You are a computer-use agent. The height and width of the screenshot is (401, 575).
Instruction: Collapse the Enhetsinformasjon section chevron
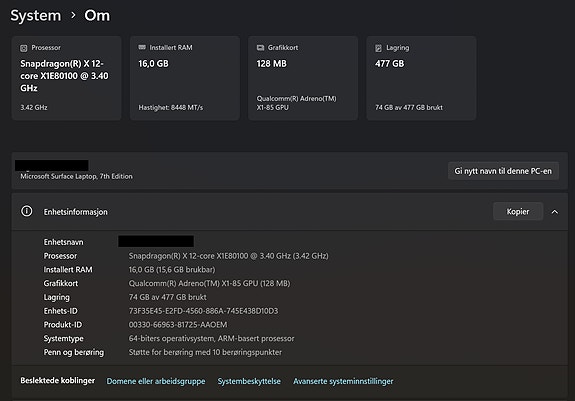(x=555, y=212)
